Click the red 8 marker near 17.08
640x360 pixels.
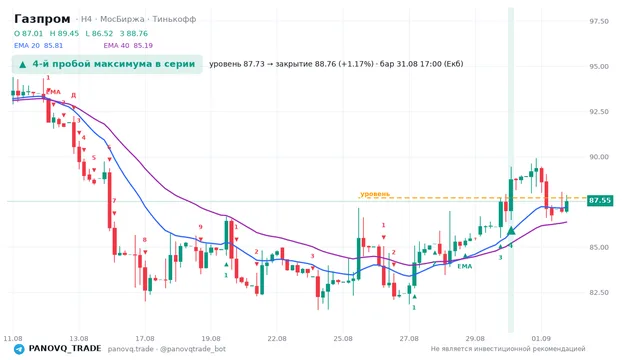(144, 240)
